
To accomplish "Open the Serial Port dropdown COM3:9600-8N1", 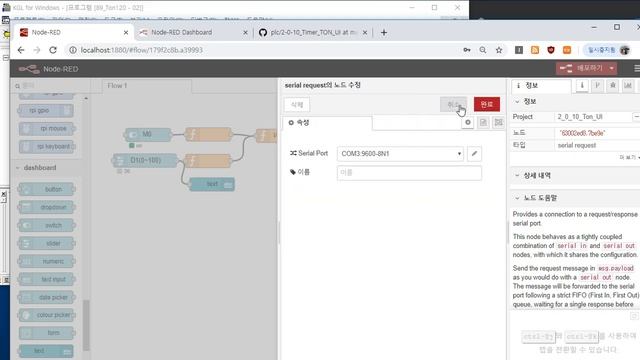I will coord(400,154).
